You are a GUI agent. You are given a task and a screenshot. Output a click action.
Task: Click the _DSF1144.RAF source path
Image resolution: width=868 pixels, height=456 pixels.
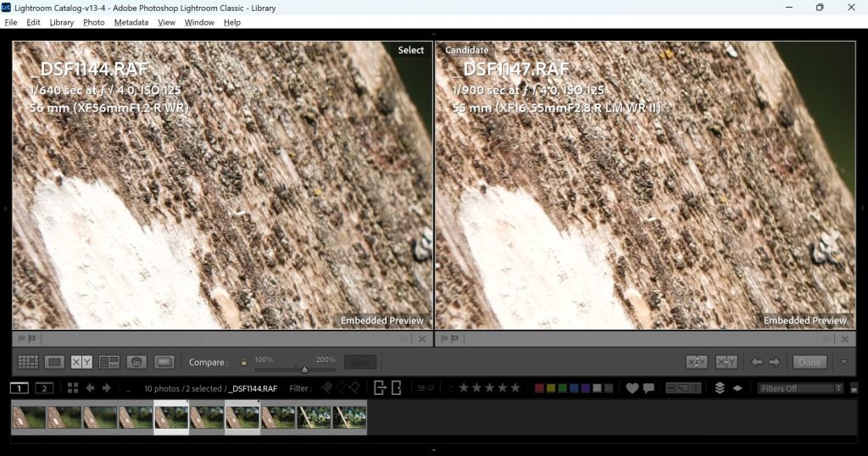[x=253, y=388]
